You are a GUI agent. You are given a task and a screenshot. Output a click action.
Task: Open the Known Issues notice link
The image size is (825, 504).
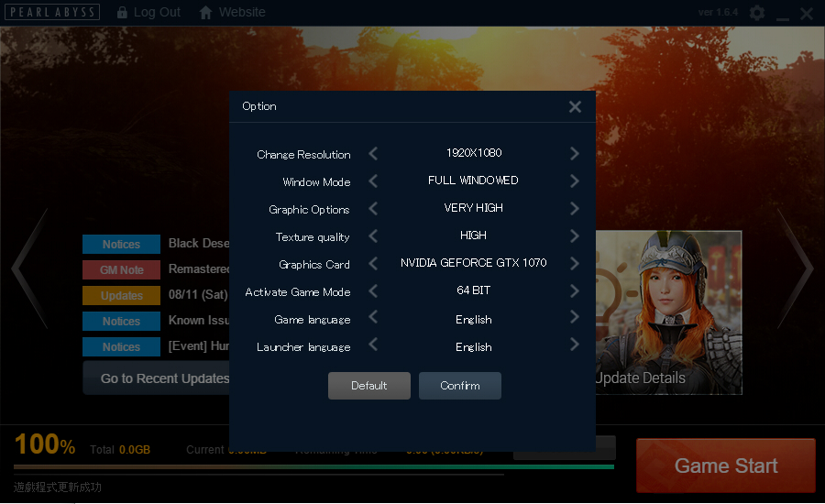[199, 320]
